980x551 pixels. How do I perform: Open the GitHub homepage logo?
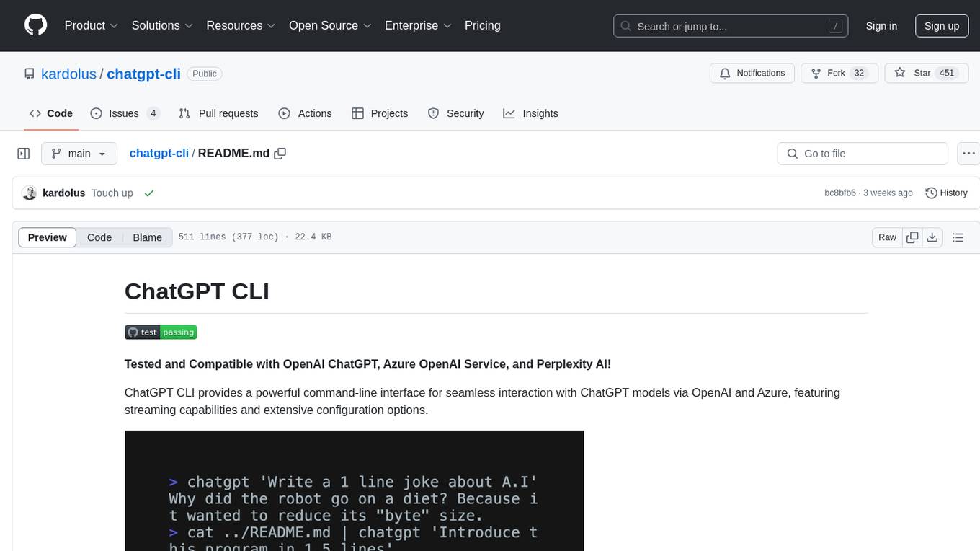[x=35, y=25]
